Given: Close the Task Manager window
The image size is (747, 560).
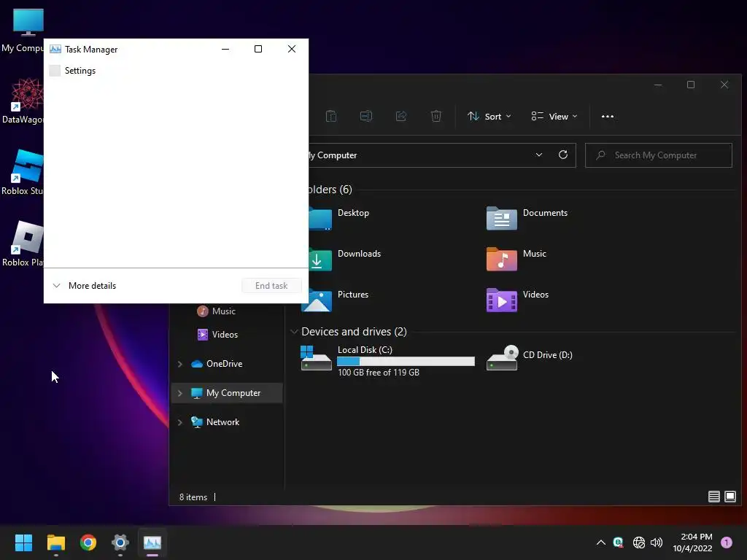Looking at the screenshot, I should click(x=292, y=49).
